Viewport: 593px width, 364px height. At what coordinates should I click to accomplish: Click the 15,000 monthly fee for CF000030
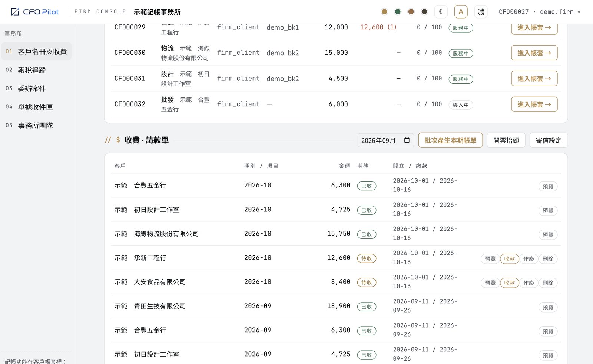coord(336,53)
